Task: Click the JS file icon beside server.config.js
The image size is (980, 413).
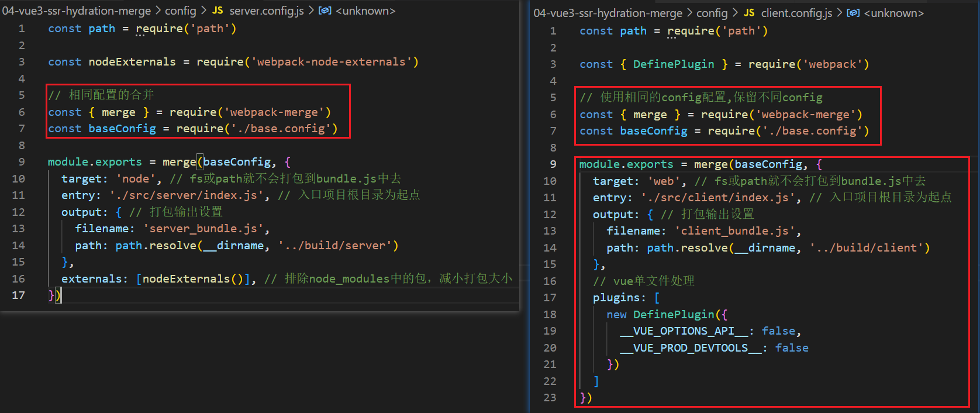Action: [x=218, y=11]
